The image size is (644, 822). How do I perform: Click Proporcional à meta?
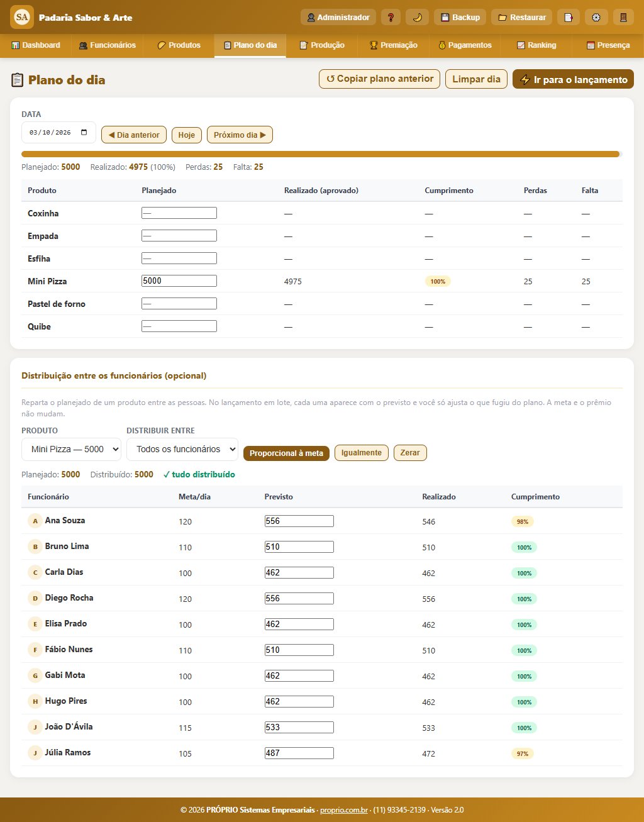click(x=286, y=453)
